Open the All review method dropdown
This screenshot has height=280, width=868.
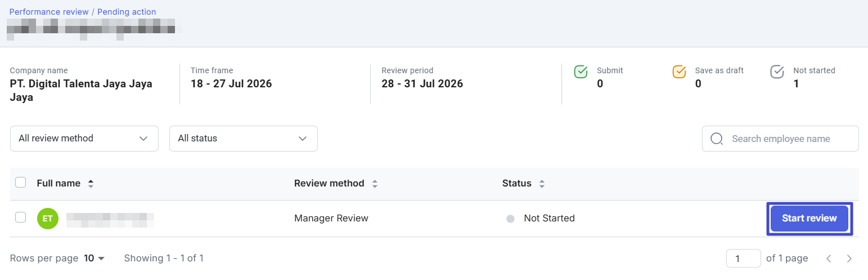point(84,139)
